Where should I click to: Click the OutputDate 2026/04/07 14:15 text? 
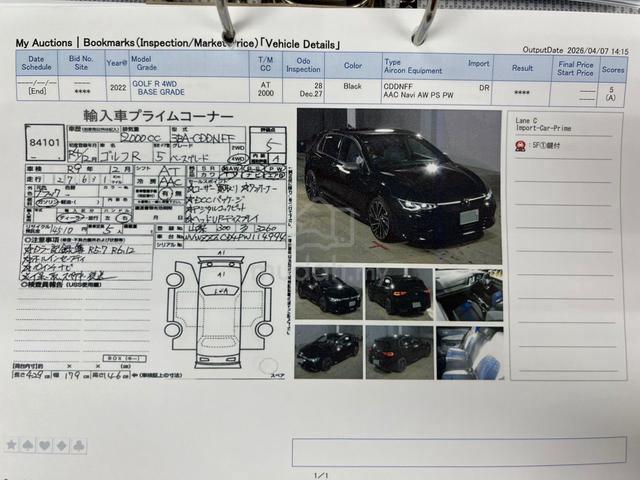click(576, 51)
